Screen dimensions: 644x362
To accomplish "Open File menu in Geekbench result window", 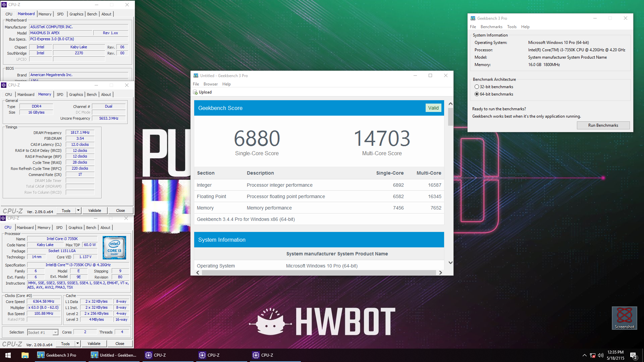I will (x=196, y=84).
